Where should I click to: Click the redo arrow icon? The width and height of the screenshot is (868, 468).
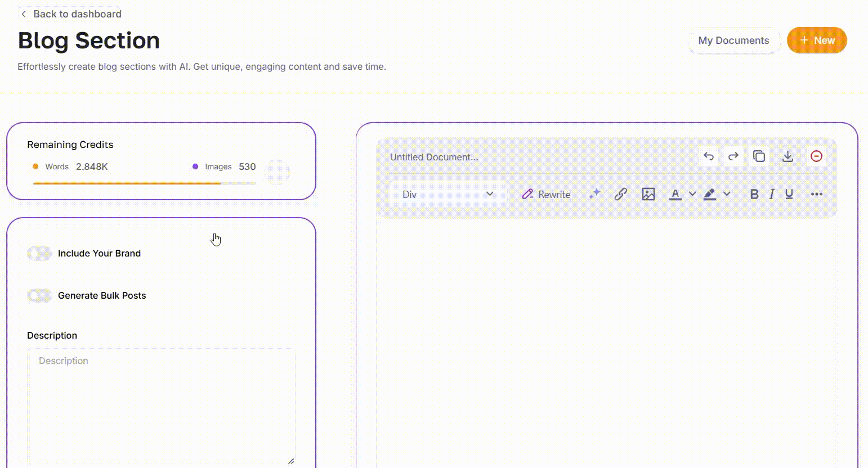733,156
